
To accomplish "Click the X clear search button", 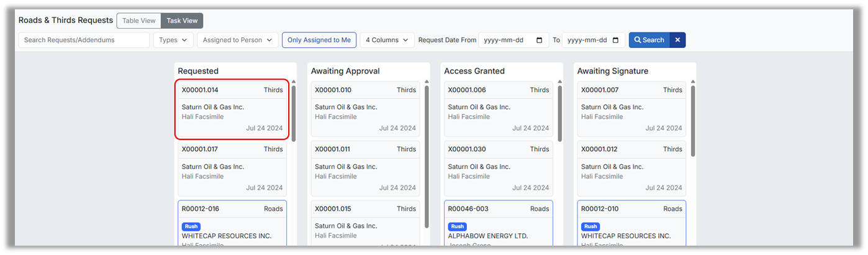I will click(x=677, y=40).
